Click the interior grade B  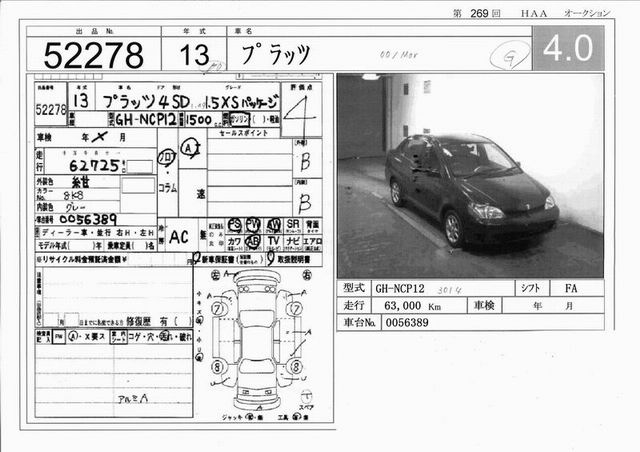(304, 203)
